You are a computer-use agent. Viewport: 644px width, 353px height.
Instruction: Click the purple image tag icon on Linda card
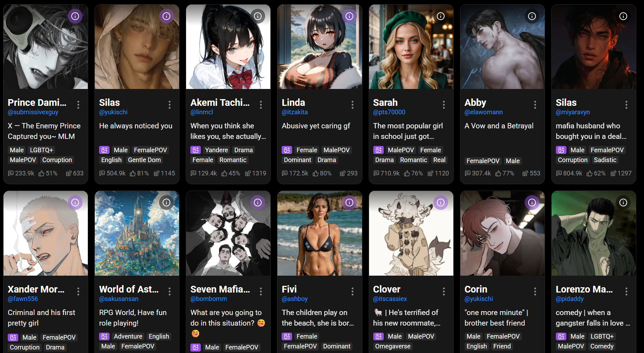[x=287, y=150]
